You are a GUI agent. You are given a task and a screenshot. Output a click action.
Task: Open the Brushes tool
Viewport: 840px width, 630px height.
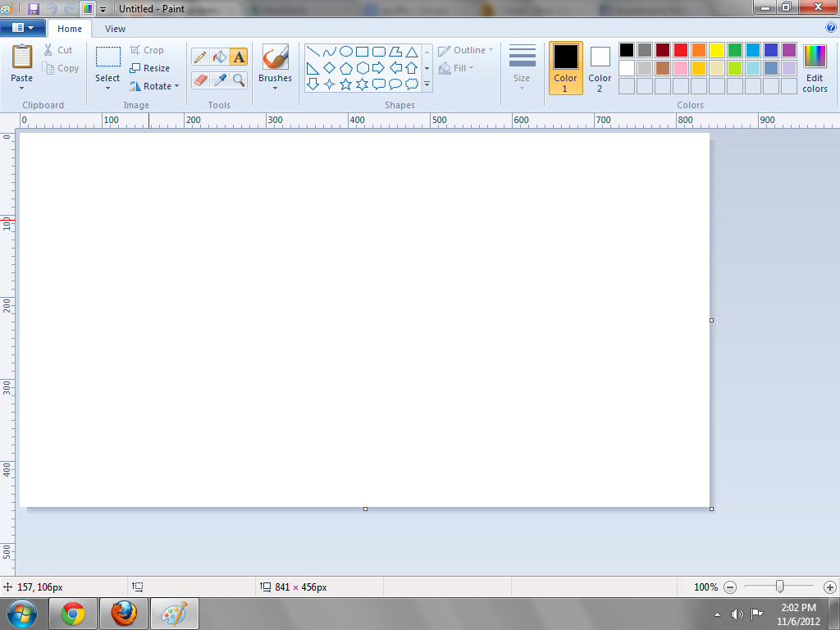point(275,66)
